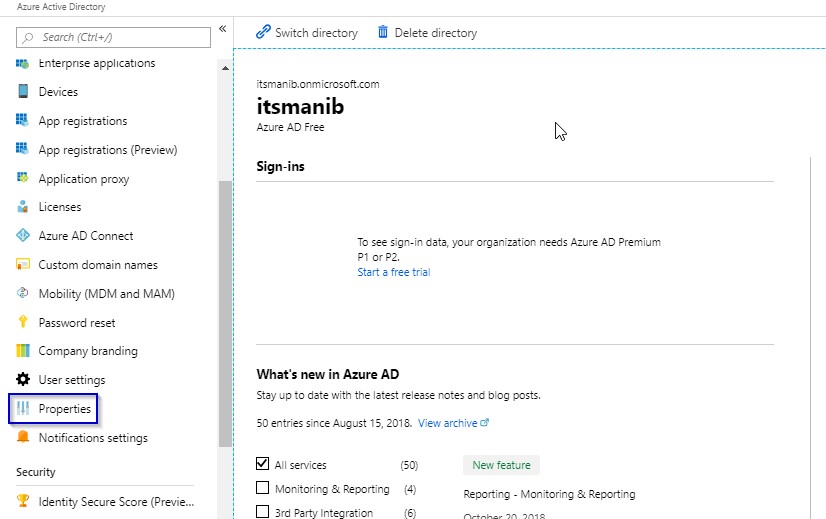826x519 pixels.
Task: Open the View archive link
Action: (x=447, y=423)
